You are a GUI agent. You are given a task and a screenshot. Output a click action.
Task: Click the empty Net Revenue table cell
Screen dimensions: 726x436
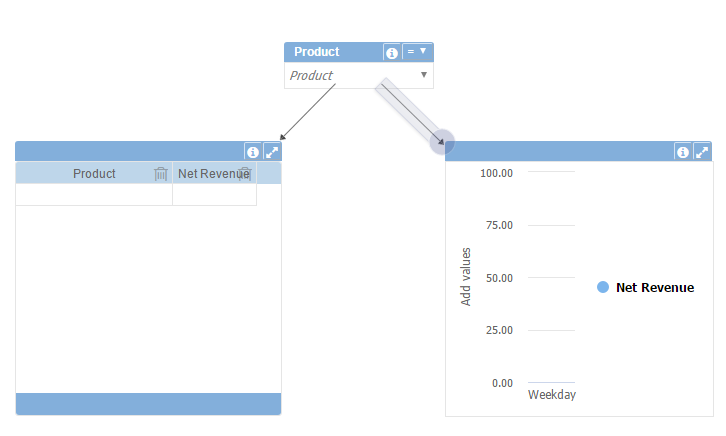(x=214, y=195)
